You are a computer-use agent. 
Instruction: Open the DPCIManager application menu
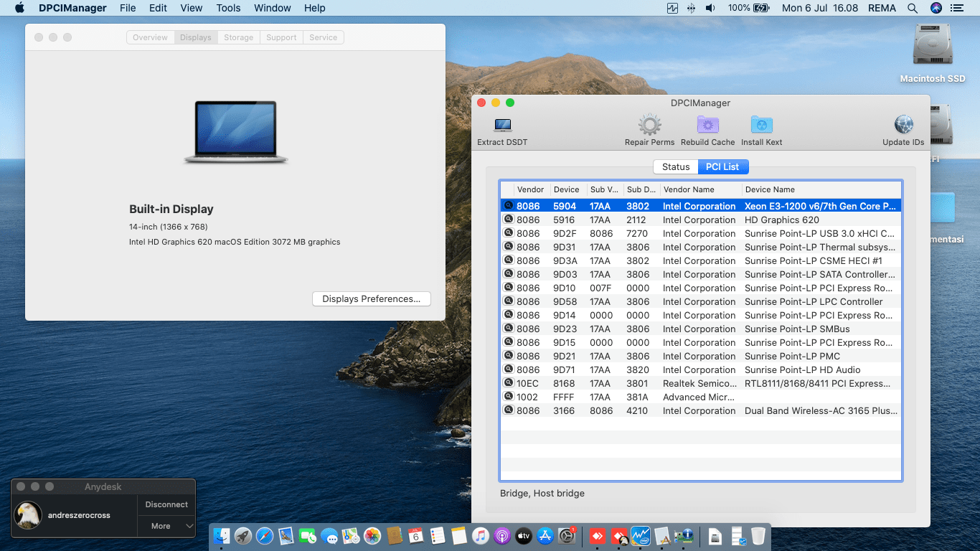click(x=73, y=8)
